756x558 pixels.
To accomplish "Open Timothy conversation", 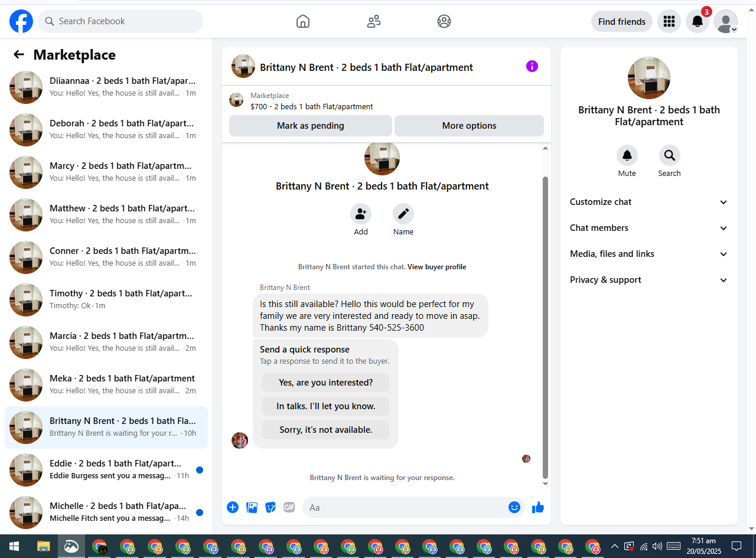I will (106, 300).
